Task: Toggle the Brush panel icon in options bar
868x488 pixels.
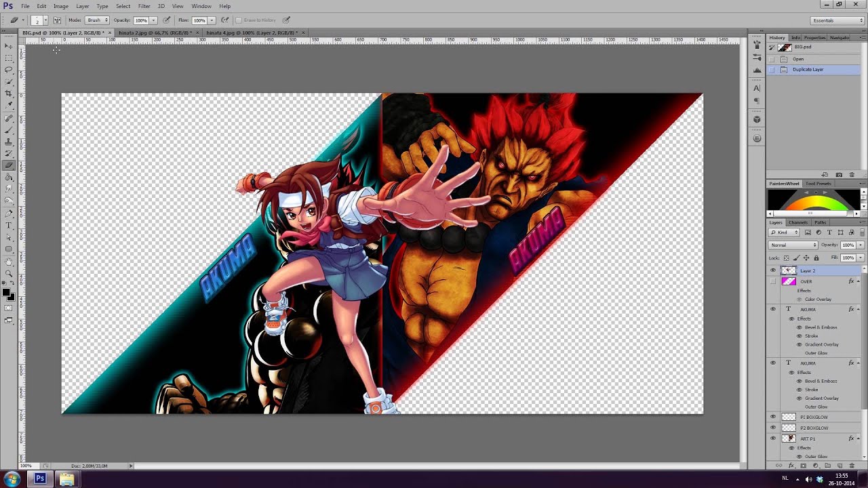Action: 57,20
